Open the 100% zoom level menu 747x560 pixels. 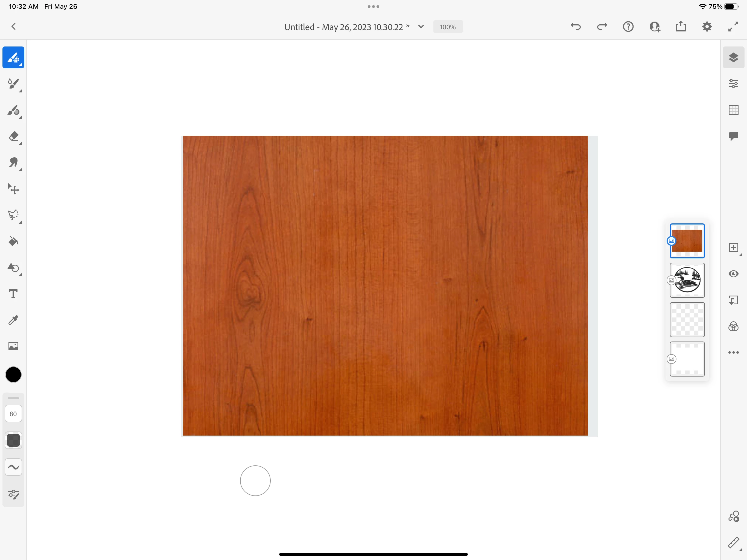point(448,27)
